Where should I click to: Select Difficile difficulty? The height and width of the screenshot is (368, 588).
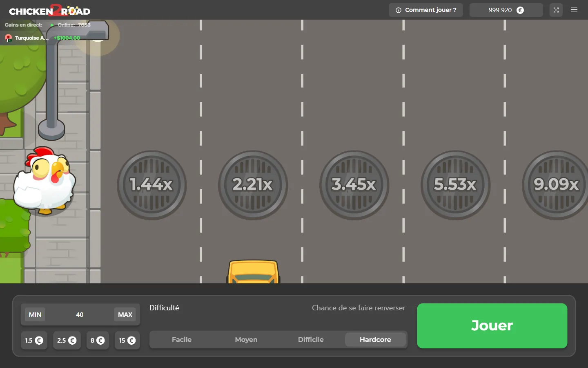click(x=311, y=339)
